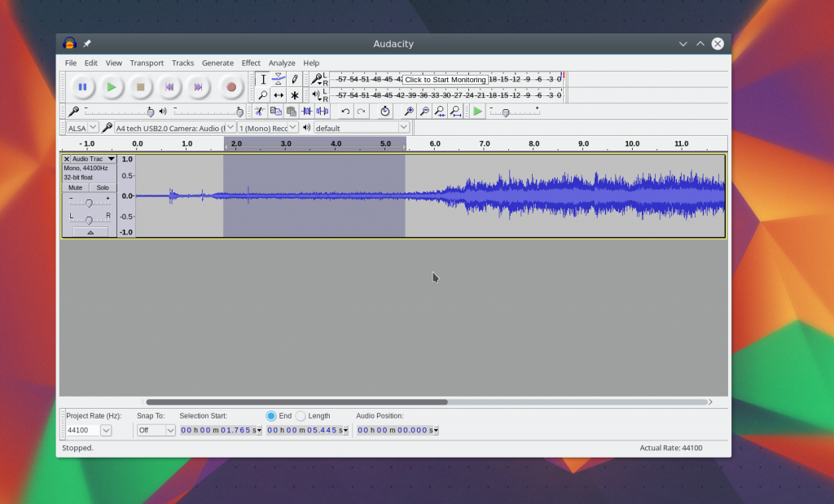Click the Cut scissors icon
This screenshot has height=504, width=834.
click(260, 112)
